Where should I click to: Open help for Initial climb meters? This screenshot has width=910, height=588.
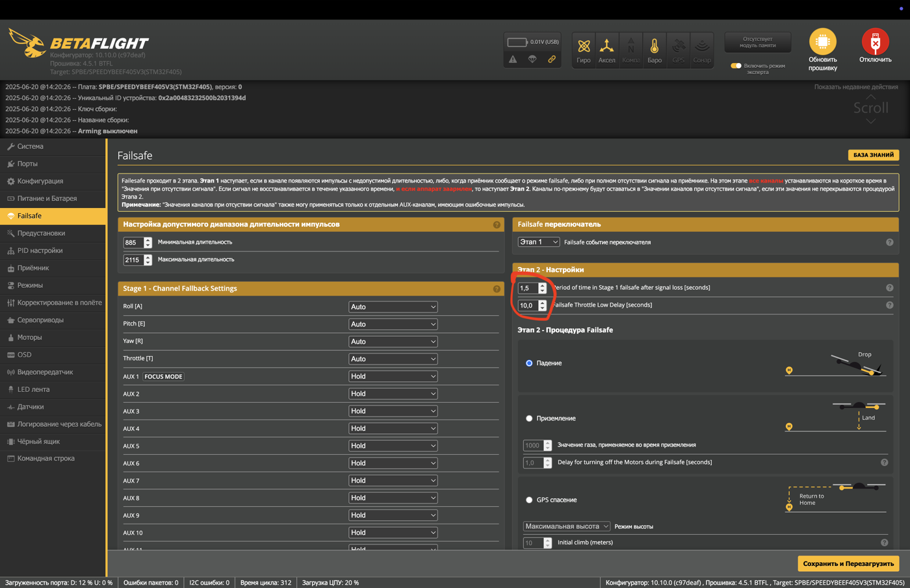(x=884, y=543)
